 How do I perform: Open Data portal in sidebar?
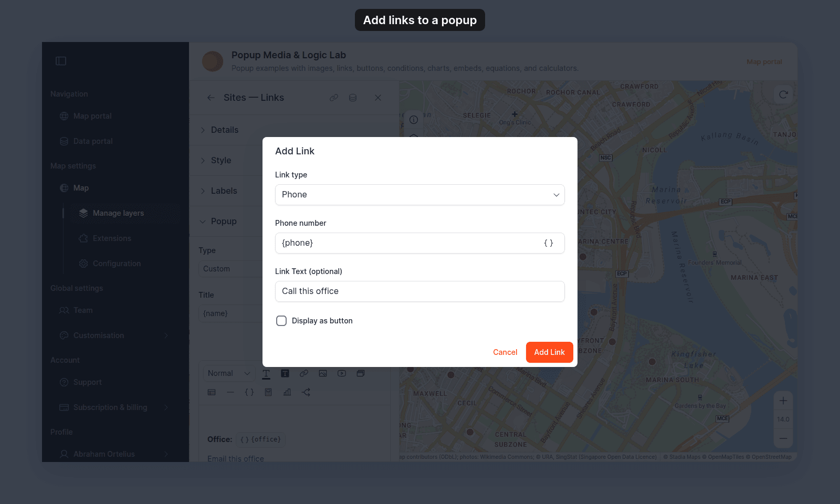[x=93, y=141]
